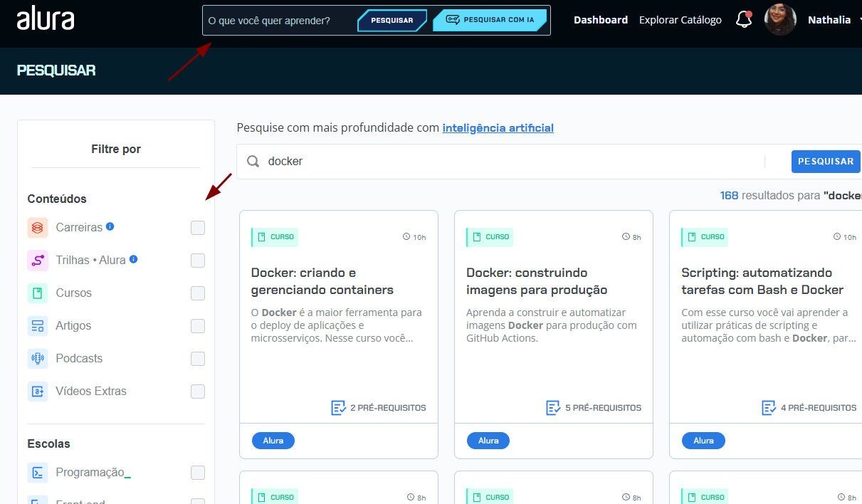This screenshot has height=504, width=862.
Task: Click PESQUISAR COM IA button
Action: pos(490,19)
